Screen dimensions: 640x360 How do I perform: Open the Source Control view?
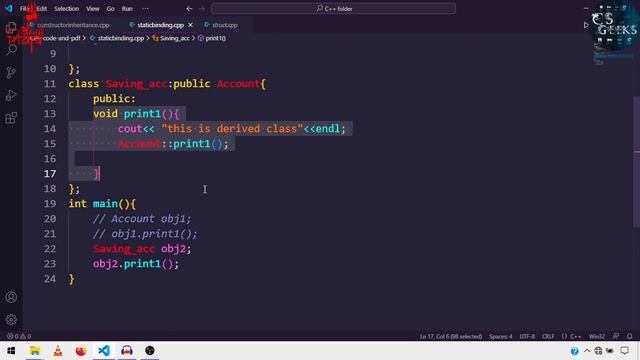coord(11,73)
